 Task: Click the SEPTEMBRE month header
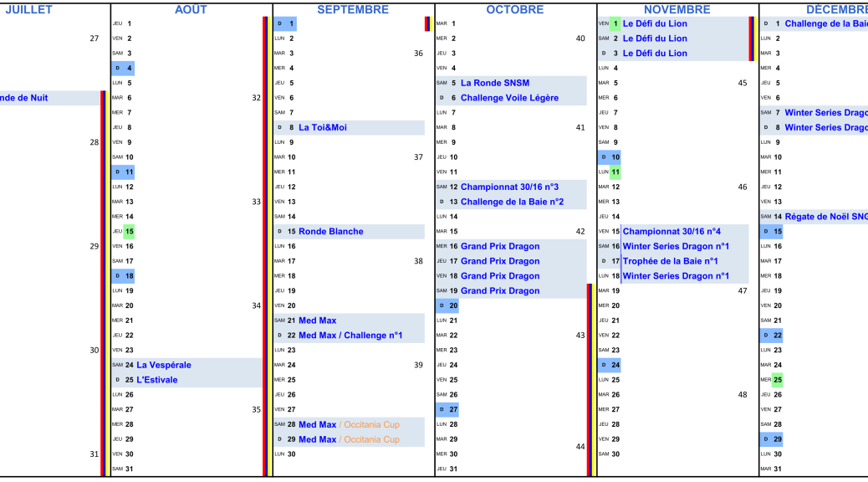pyautogui.click(x=353, y=9)
